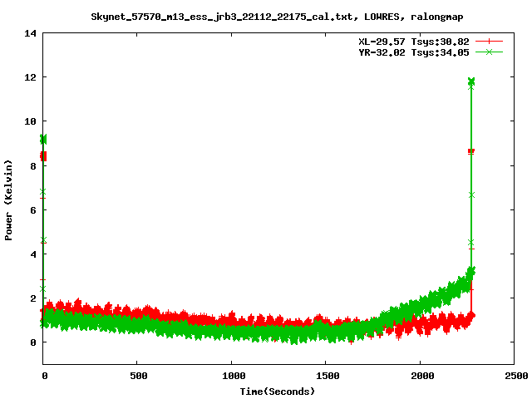
Task: Click the y-axis tick label 14
Action: [x=30, y=33]
